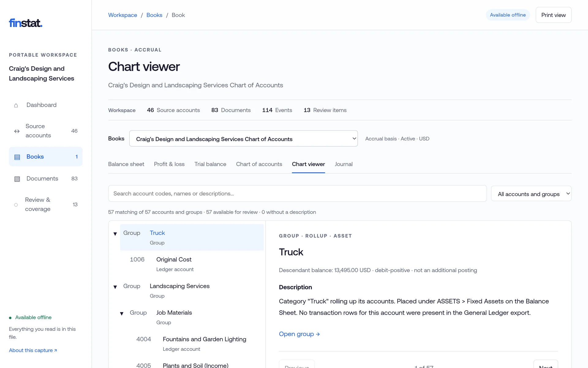
Task: Click the Book breadcrumb text
Action: pyautogui.click(x=178, y=15)
